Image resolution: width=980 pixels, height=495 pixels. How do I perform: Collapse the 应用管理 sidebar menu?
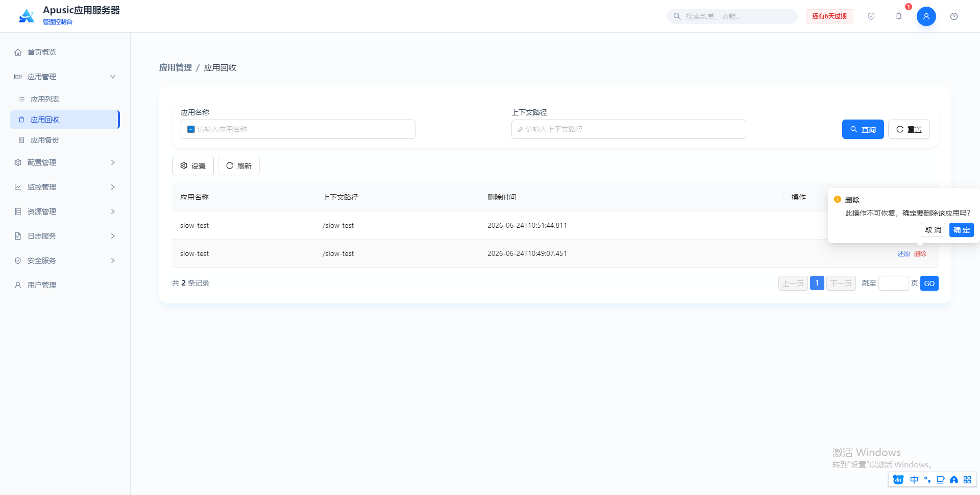click(x=65, y=77)
